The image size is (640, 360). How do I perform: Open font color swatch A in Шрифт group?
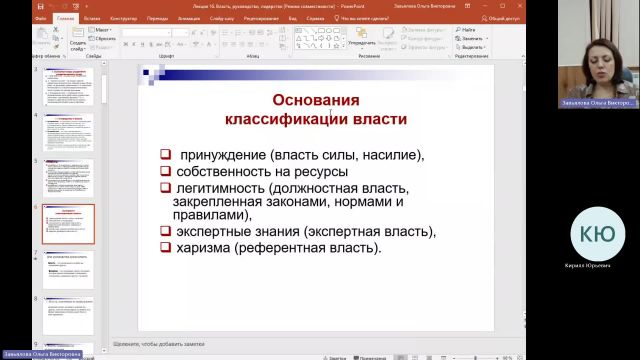click(x=209, y=44)
